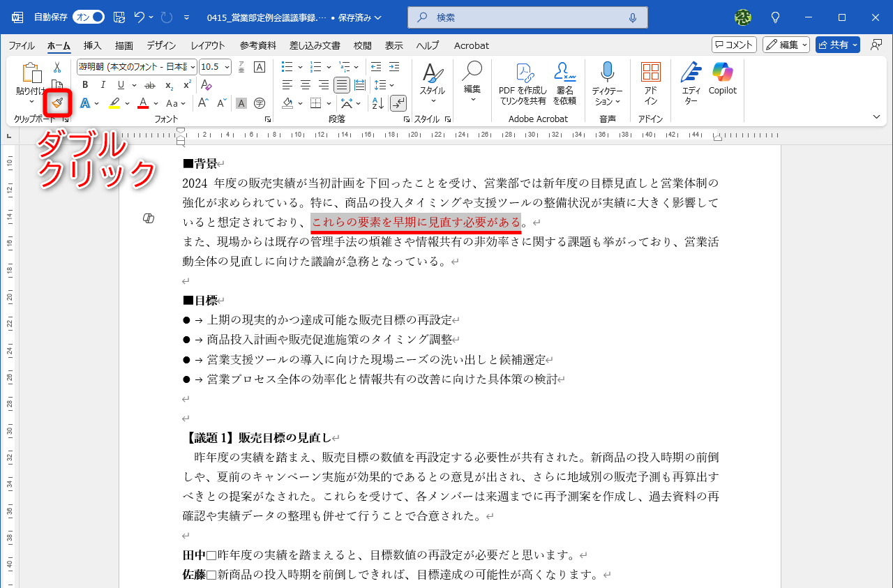This screenshot has width=893, height=588.
Task: Apply bold formatting with the B icon
Action: click(84, 84)
